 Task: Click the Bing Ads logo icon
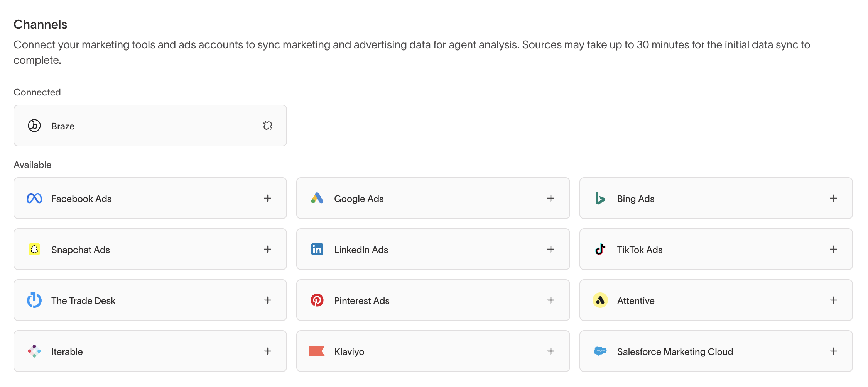tap(600, 198)
